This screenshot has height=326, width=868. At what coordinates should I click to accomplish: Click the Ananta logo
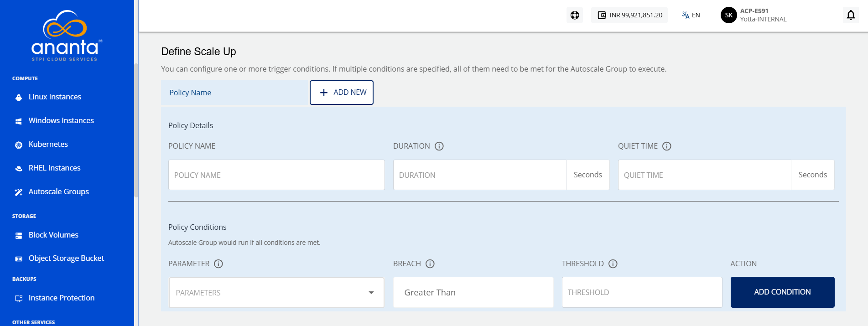pyautogui.click(x=66, y=36)
